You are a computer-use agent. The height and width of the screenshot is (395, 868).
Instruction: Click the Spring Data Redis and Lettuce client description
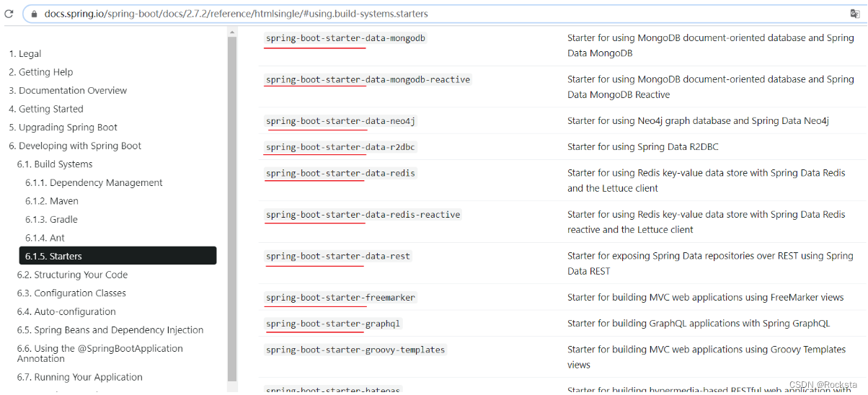707,181
